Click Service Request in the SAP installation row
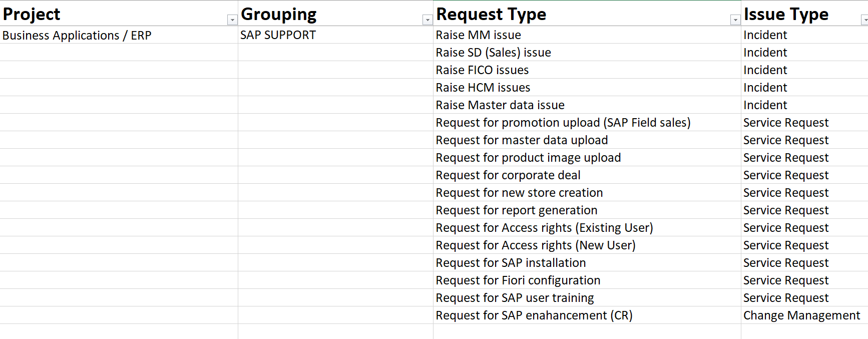This screenshot has height=339, width=868. pyautogui.click(x=804, y=263)
